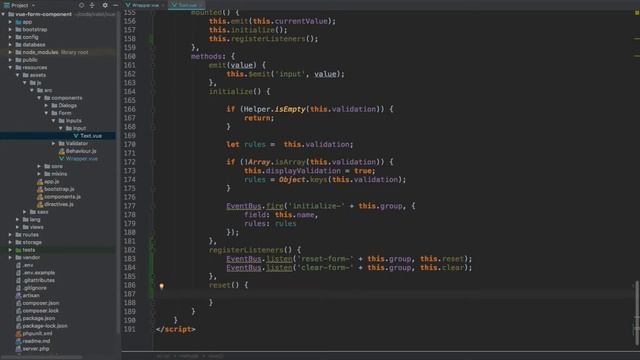Collapse the components folder

pos(40,98)
